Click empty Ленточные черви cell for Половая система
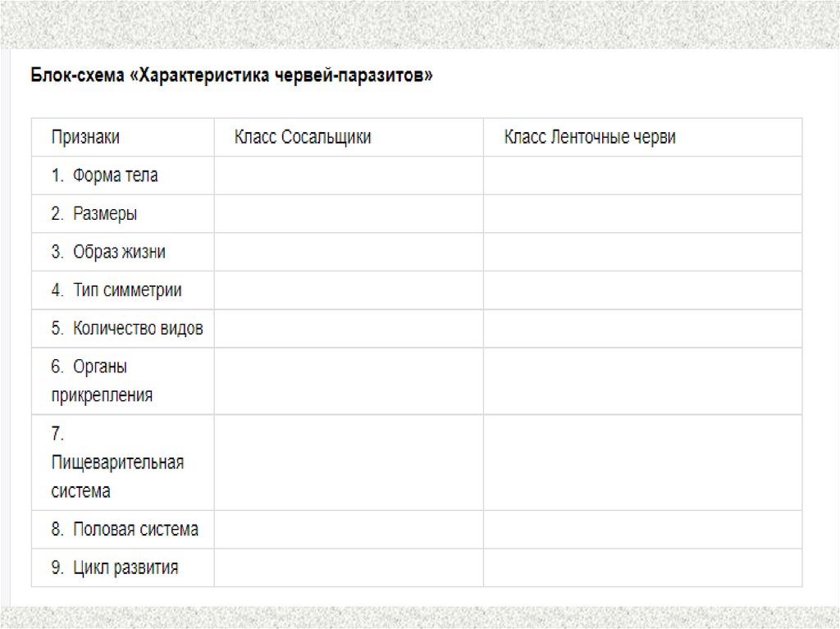Viewport: 840px width, 629px height. pos(642,530)
